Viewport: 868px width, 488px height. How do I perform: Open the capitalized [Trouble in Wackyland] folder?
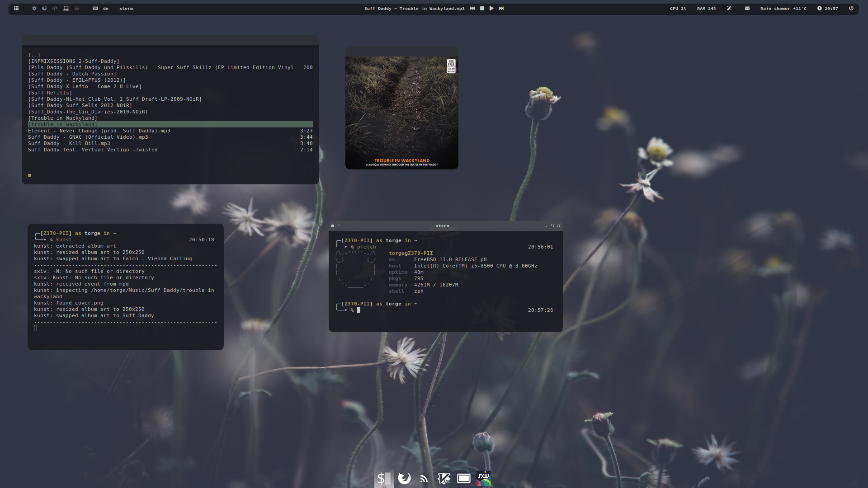(x=63, y=118)
